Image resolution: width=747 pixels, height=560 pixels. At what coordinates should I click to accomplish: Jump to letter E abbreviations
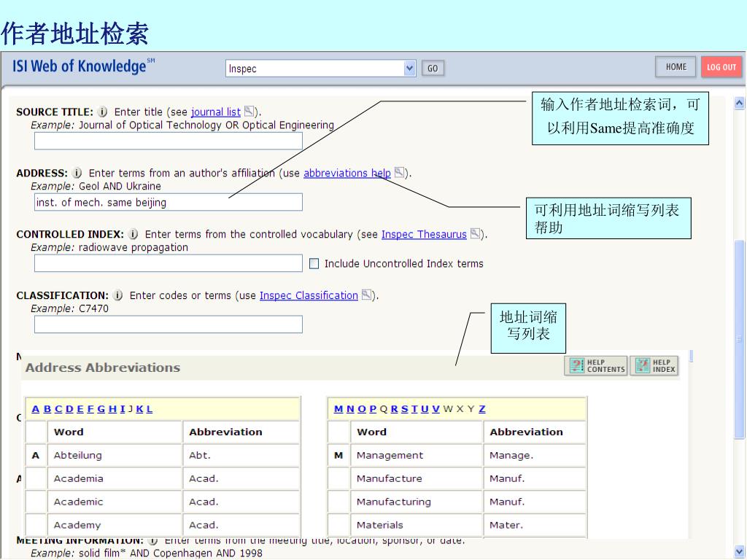click(80, 409)
